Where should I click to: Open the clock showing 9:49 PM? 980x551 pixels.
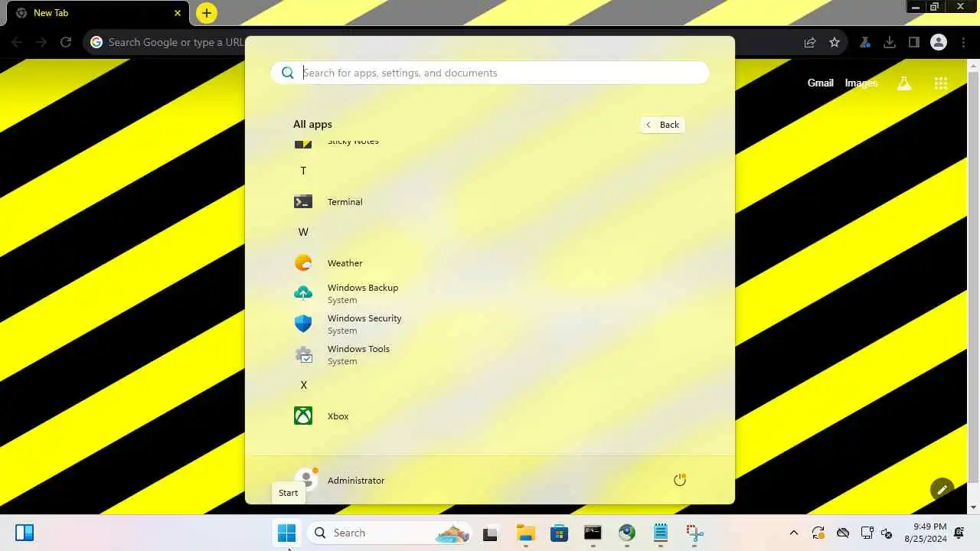pyautogui.click(x=925, y=533)
